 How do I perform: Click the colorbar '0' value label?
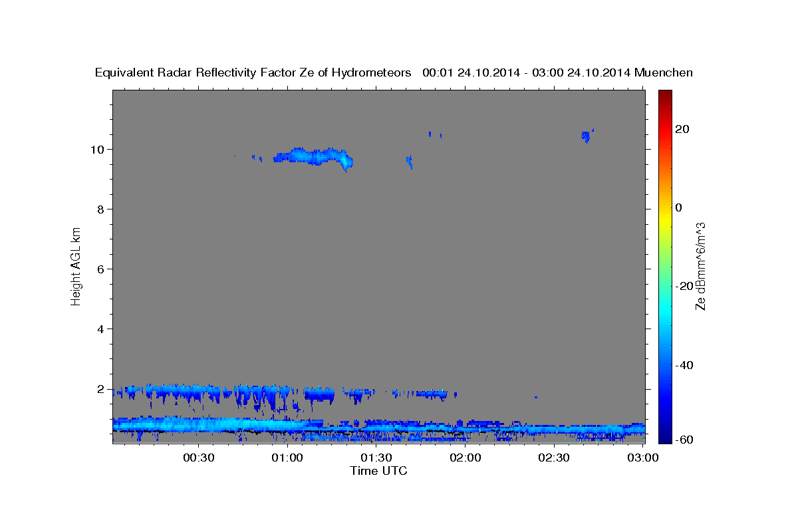click(x=678, y=207)
